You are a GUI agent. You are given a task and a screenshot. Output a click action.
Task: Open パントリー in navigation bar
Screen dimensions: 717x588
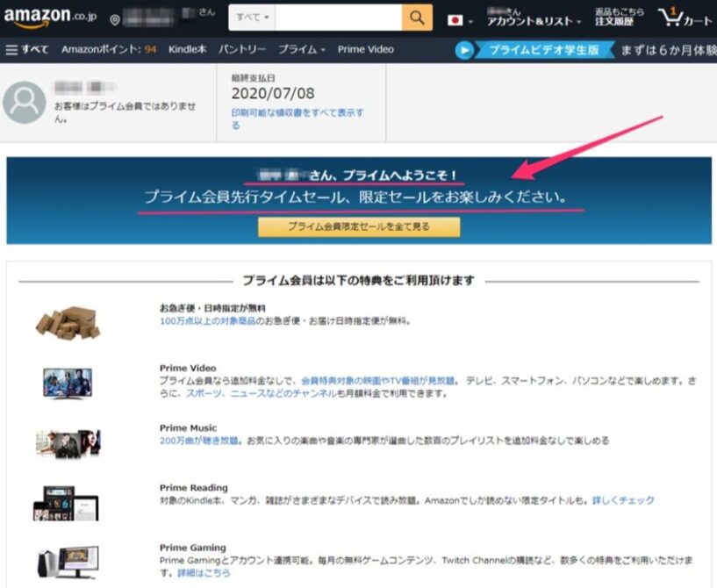[242, 49]
